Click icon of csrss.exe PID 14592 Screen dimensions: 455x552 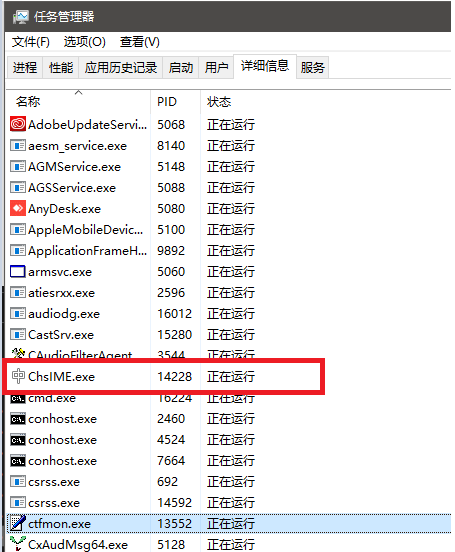[18, 503]
